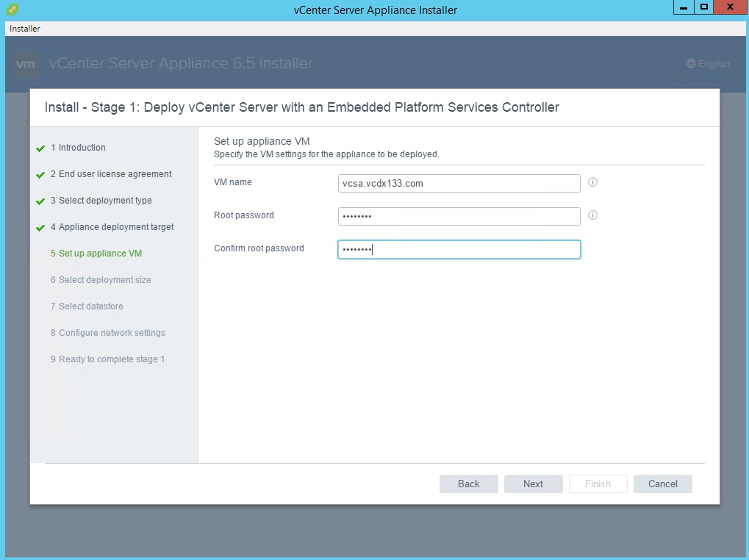This screenshot has height=560, width=749.
Task: Click the info icon beside Root password
Action: [592, 215]
